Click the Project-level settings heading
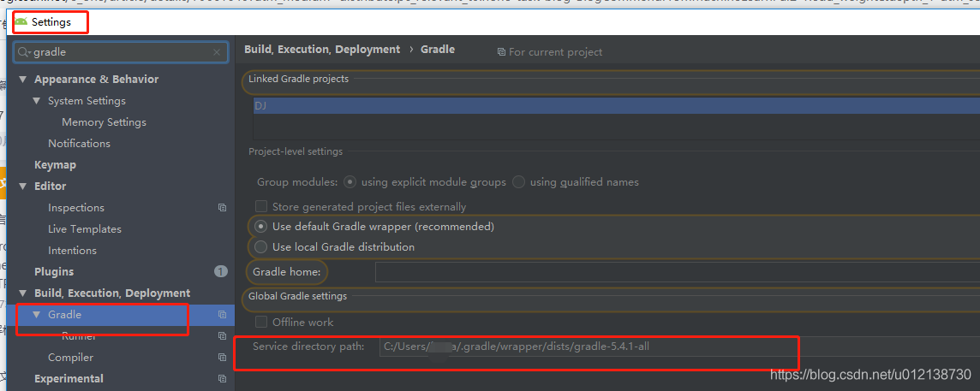The width and height of the screenshot is (980, 391). [296, 151]
